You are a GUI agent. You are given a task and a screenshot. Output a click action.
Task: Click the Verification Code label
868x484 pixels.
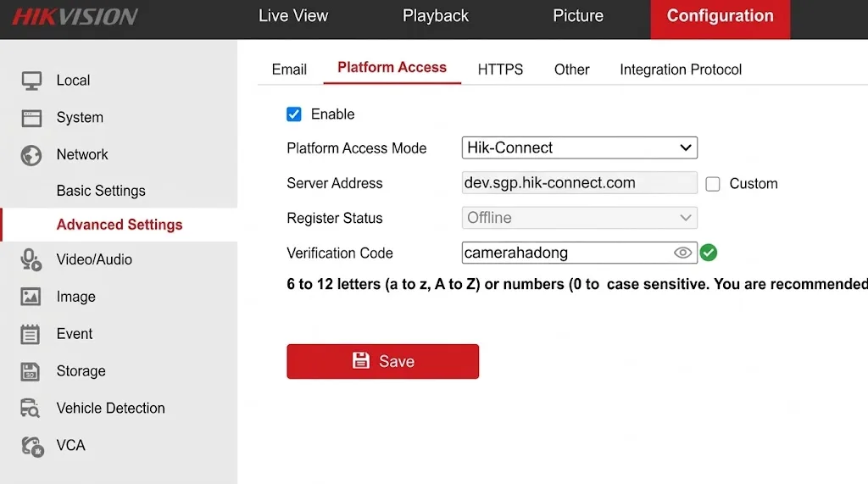[x=340, y=253]
